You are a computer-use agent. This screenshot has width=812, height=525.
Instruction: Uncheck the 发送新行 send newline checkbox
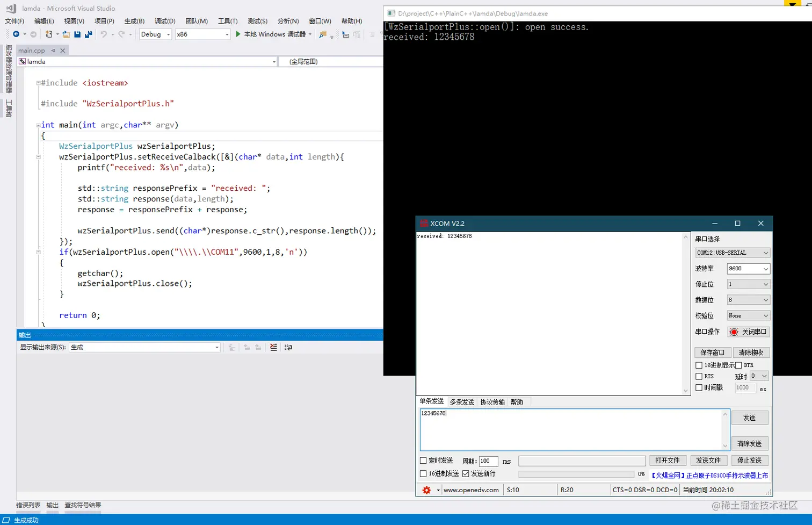coord(466,474)
